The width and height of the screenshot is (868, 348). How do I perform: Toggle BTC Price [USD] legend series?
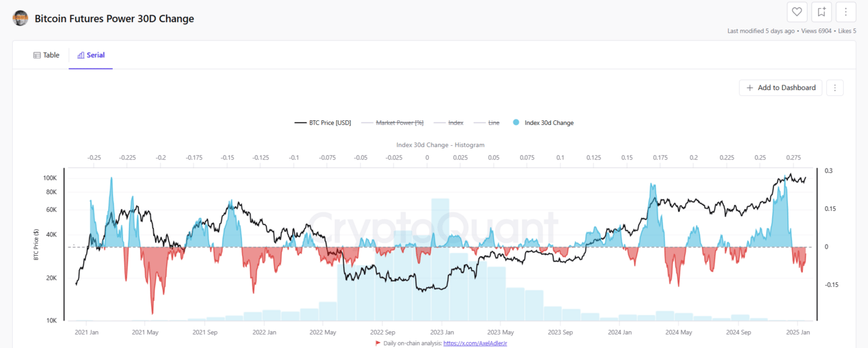[322, 123]
